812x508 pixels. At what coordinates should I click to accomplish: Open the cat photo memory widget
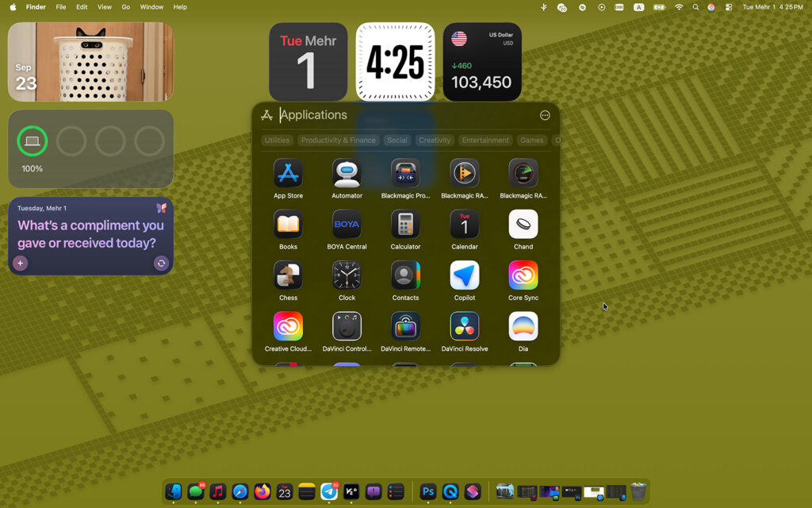coord(90,62)
